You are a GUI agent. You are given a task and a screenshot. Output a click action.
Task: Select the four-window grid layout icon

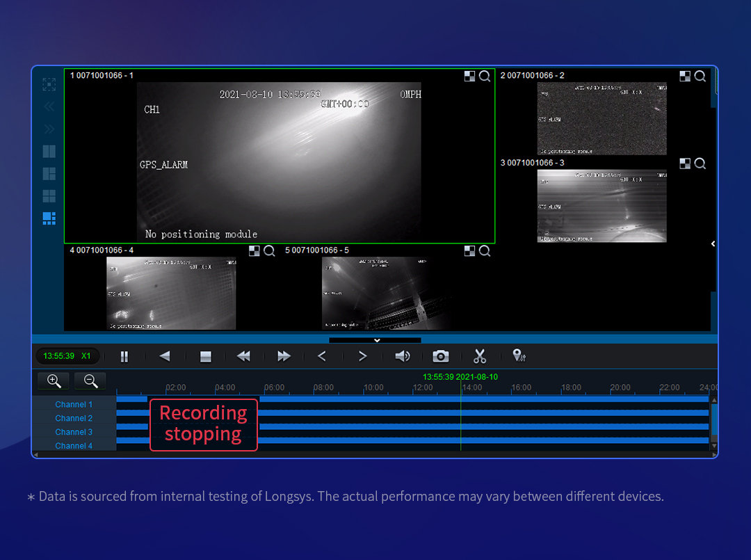[49, 196]
